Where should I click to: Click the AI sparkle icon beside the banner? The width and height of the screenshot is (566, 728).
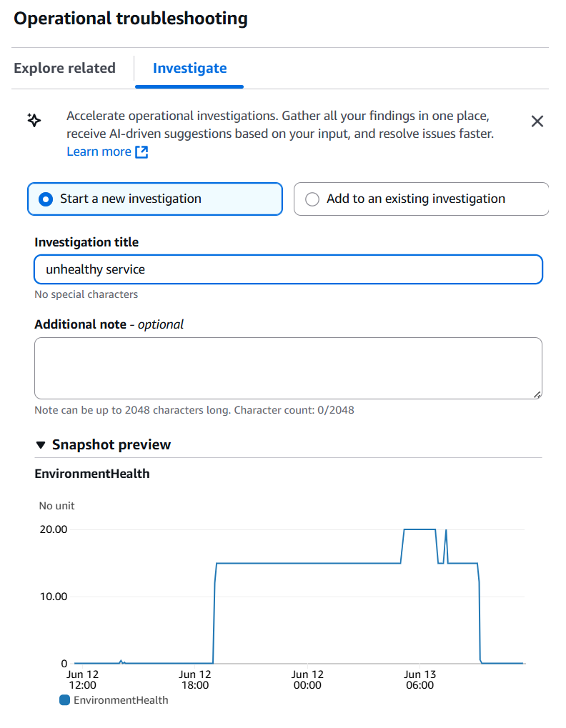tap(34, 121)
